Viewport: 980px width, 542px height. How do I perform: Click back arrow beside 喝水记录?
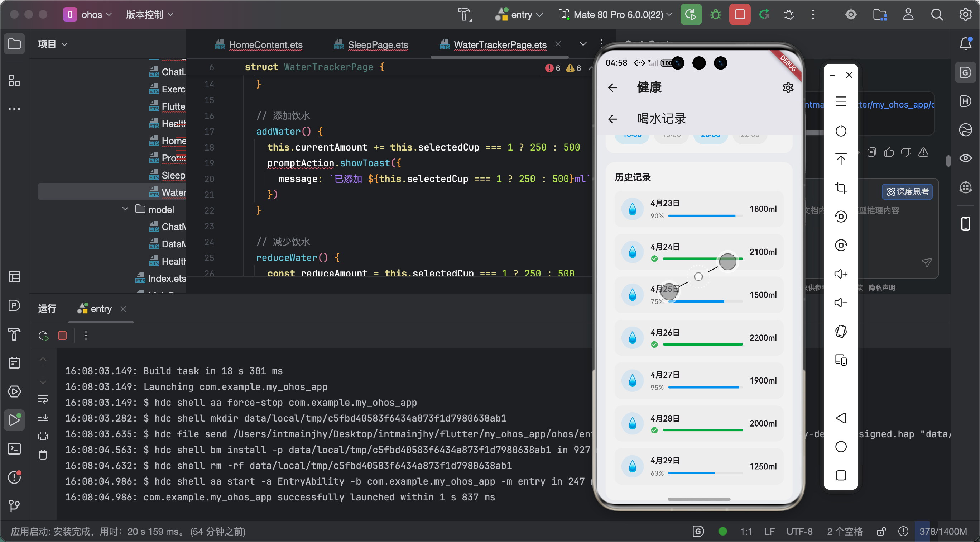point(612,119)
